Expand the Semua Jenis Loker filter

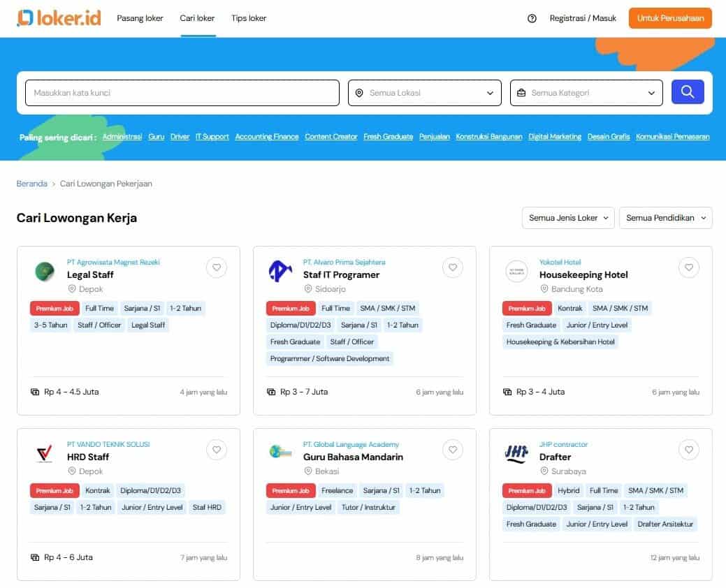[567, 218]
